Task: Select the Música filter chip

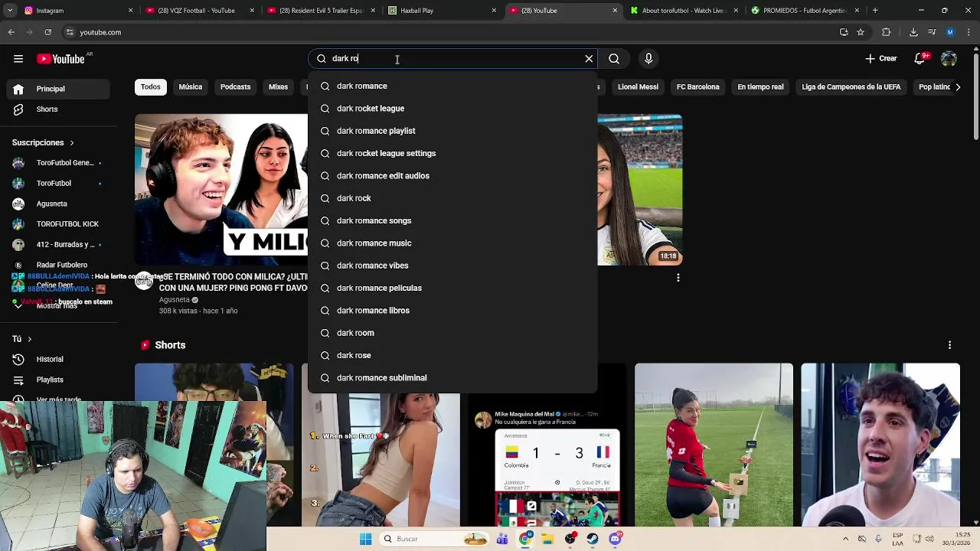Action: (x=191, y=87)
